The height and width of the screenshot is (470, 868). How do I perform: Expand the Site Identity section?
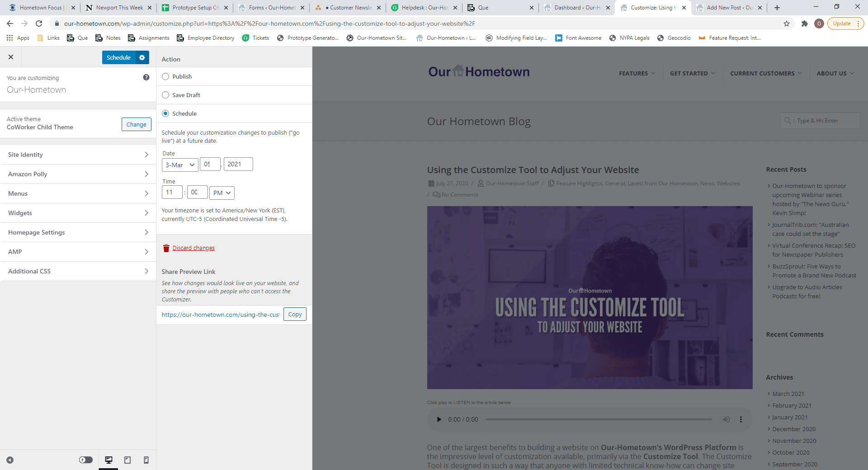click(x=78, y=155)
